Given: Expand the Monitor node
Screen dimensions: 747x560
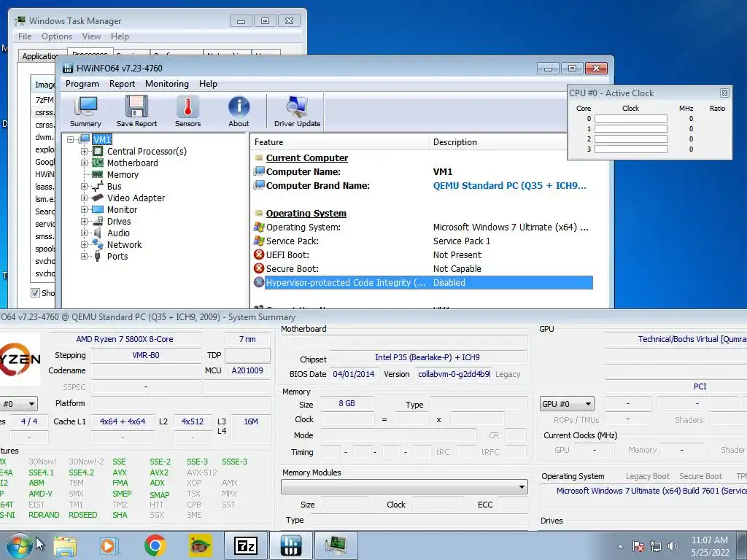Looking at the screenshot, I should 85,209.
